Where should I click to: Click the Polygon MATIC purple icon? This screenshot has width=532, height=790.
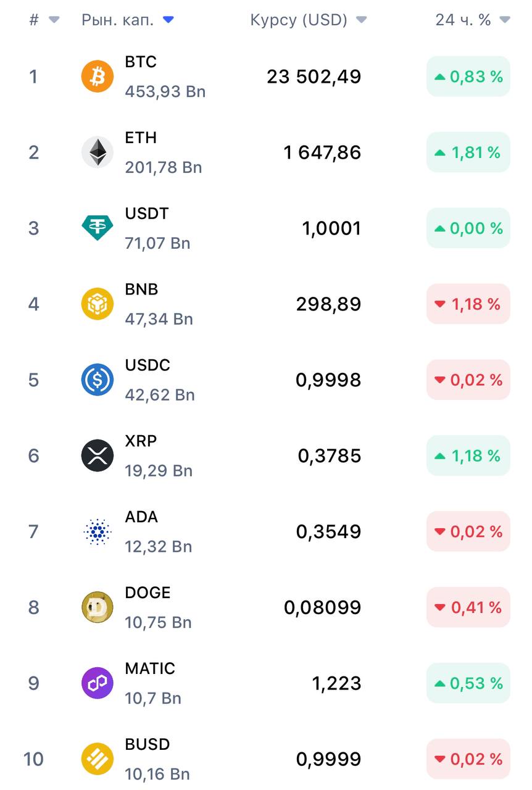(x=98, y=683)
